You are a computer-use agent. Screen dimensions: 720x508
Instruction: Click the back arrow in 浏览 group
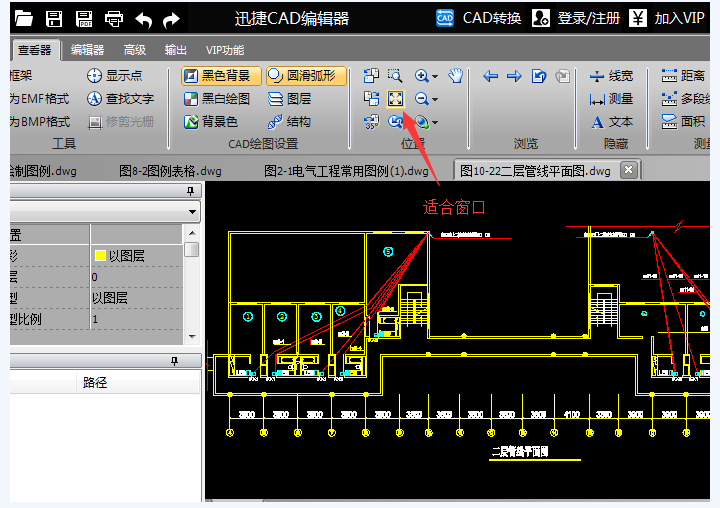[490, 76]
